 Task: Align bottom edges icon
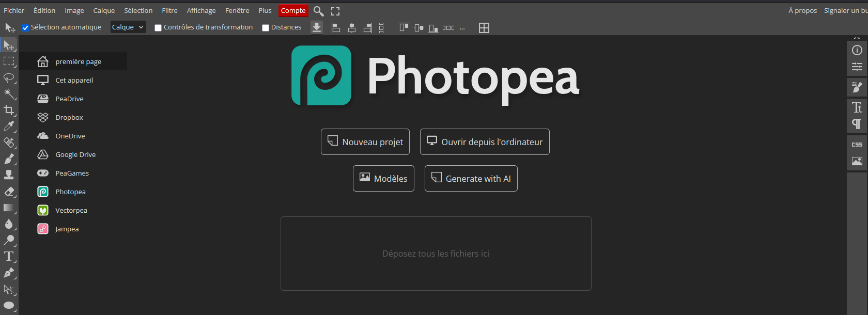[x=434, y=28]
